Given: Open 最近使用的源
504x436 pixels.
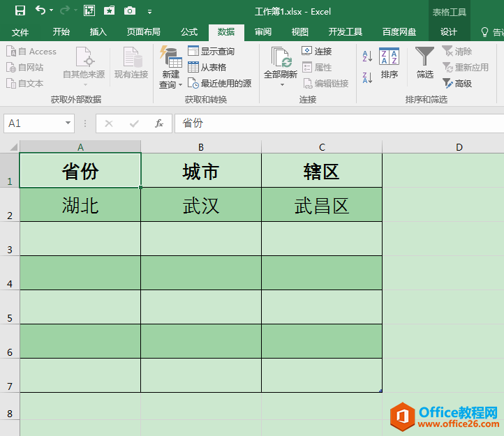Looking at the screenshot, I should coord(219,84).
